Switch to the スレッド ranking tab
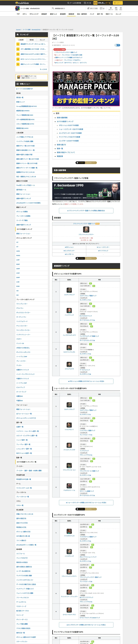 tap(42, 40)
